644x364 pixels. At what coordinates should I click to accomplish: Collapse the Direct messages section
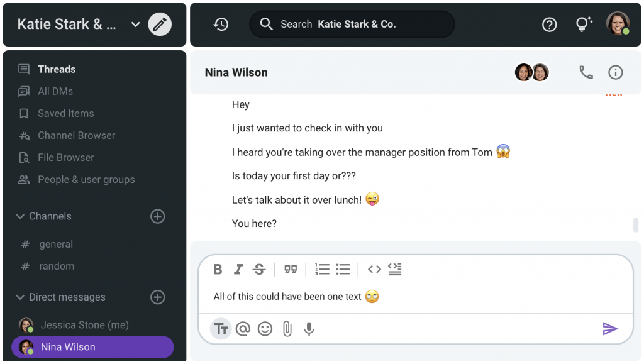(x=20, y=297)
